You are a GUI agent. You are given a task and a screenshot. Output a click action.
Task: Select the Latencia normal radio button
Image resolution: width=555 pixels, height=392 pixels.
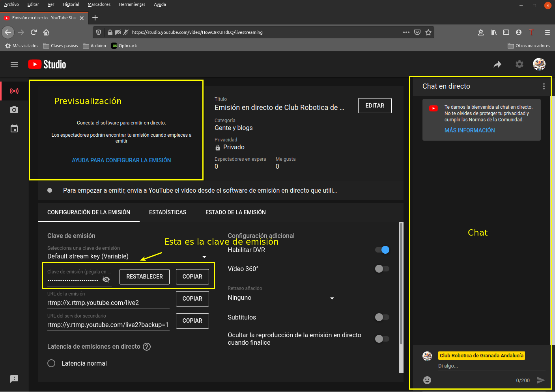pos(51,363)
